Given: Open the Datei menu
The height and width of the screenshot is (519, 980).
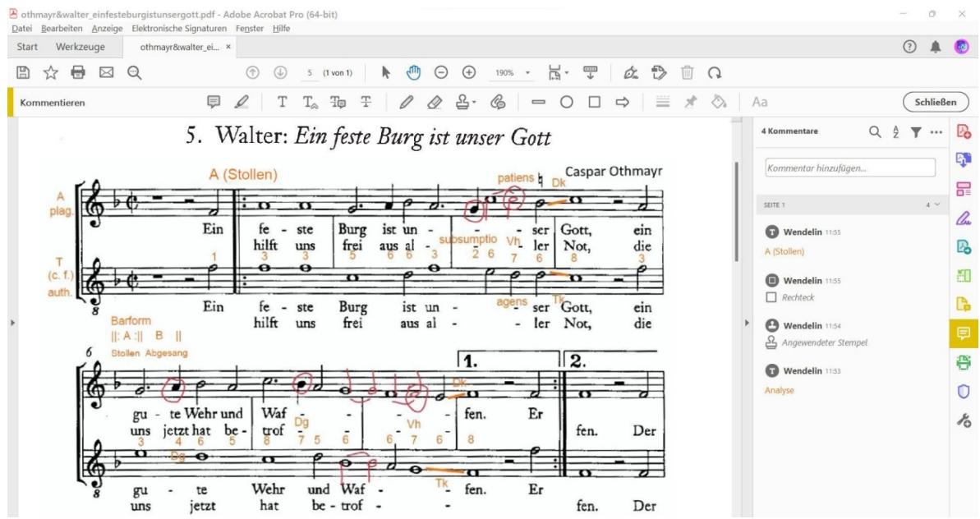Looking at the screenshot, I should click(22, 28).
